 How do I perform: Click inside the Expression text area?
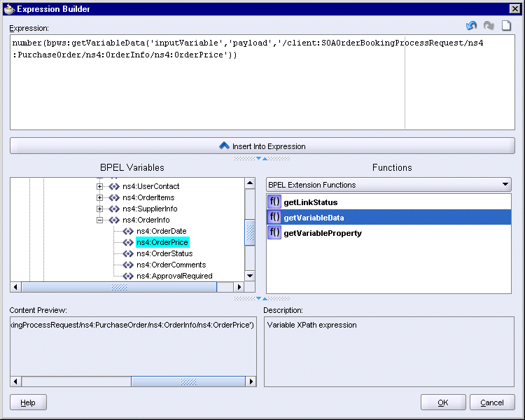[262, 83]
